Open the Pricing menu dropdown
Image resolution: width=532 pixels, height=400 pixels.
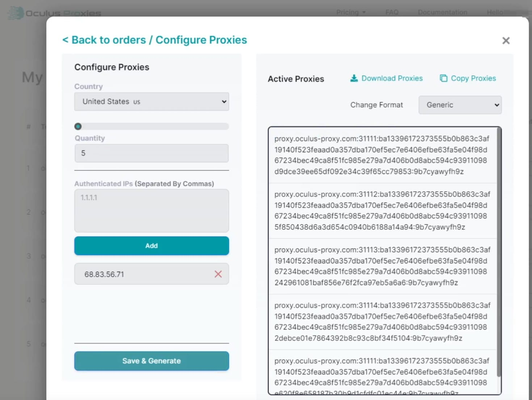coord(351,12)
